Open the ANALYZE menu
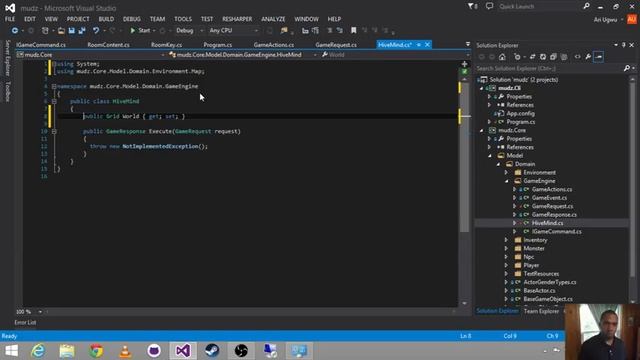This screenshot has height=360, width=640. pos(273,19)
